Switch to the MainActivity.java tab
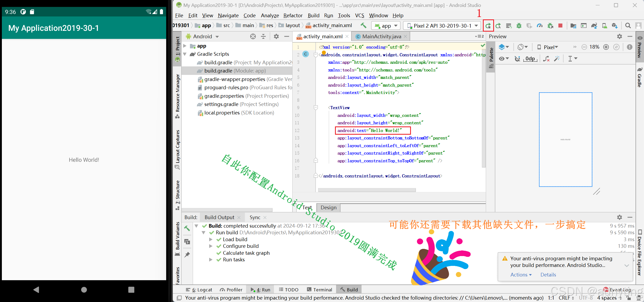 pos(381,36)
